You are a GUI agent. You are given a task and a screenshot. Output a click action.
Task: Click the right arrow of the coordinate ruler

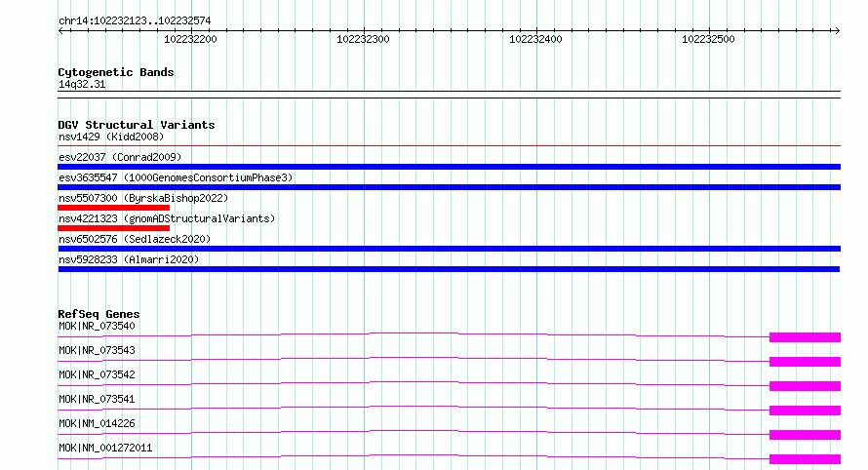837,30
